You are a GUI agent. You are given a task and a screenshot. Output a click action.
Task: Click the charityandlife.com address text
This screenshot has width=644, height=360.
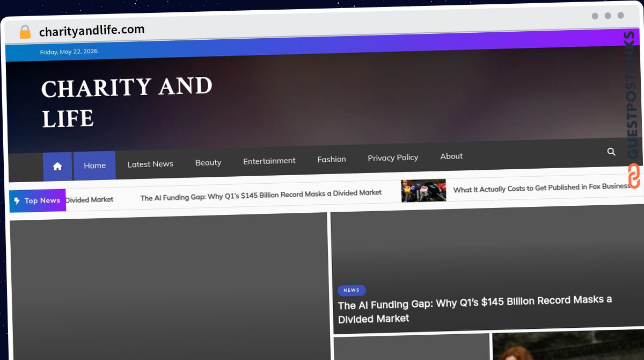click(92, 31)
